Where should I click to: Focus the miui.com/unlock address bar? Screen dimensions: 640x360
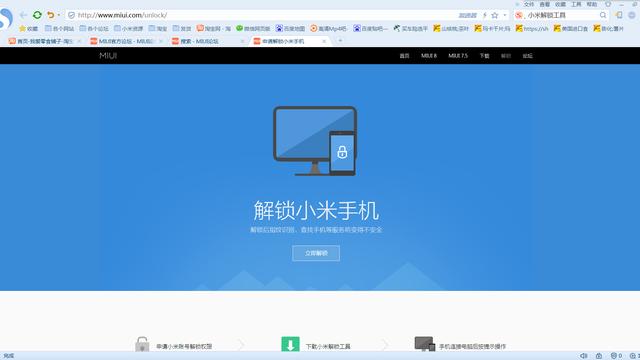click(261, 15)
